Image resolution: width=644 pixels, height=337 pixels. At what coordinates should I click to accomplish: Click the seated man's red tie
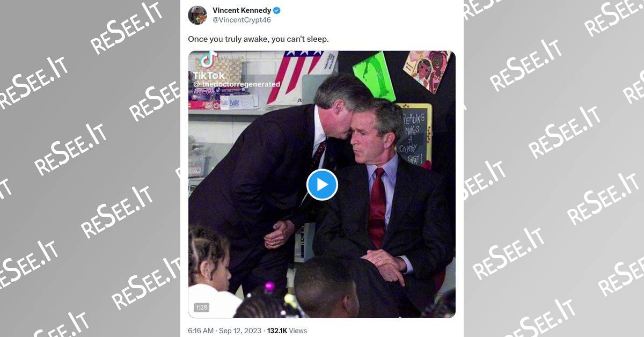click(377, 208)
